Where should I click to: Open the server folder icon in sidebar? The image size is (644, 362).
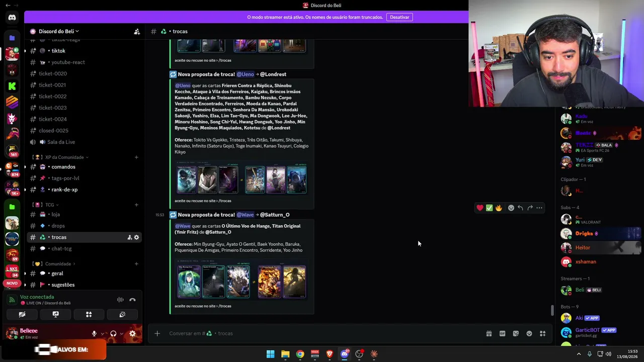pyautogui.click(x=12, y=38)
